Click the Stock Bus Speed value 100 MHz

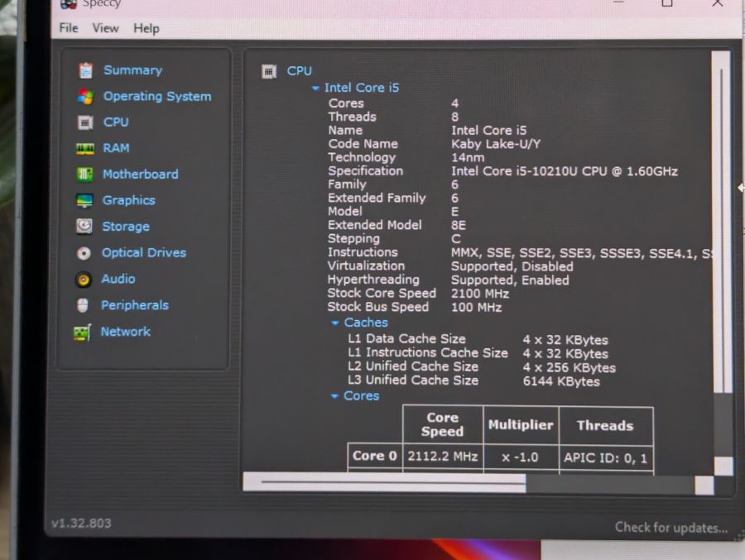coord(476,308)
